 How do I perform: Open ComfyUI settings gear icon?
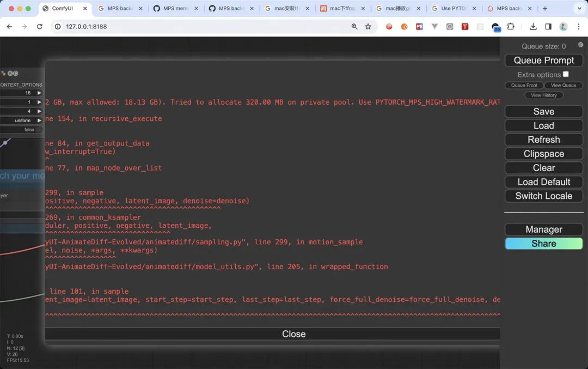point(580,45)
